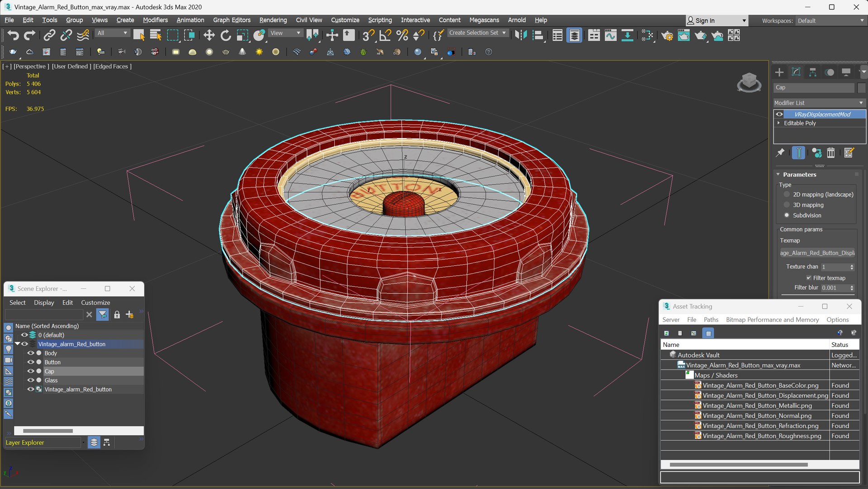Open the Graph Editors menu
The width and height of the screenshot is (868, 489).
pos(232,20)
